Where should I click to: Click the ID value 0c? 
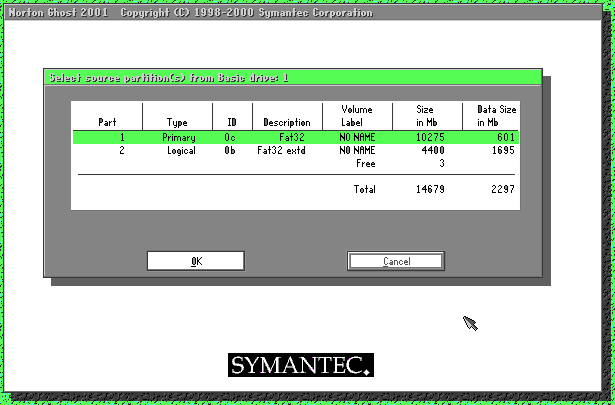tap(230, 137)
